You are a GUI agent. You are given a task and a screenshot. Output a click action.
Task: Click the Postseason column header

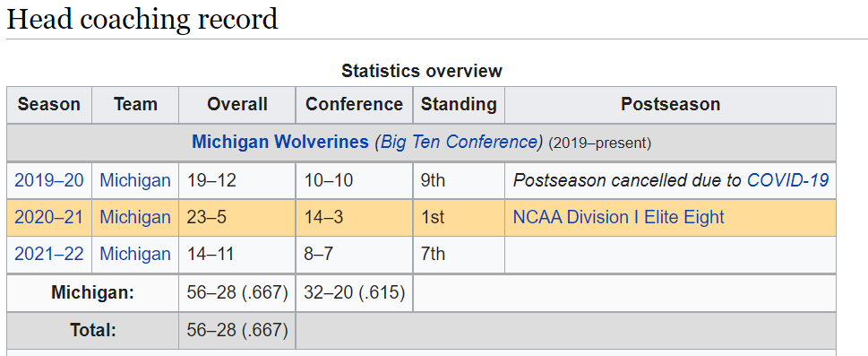tap(670, 104)
